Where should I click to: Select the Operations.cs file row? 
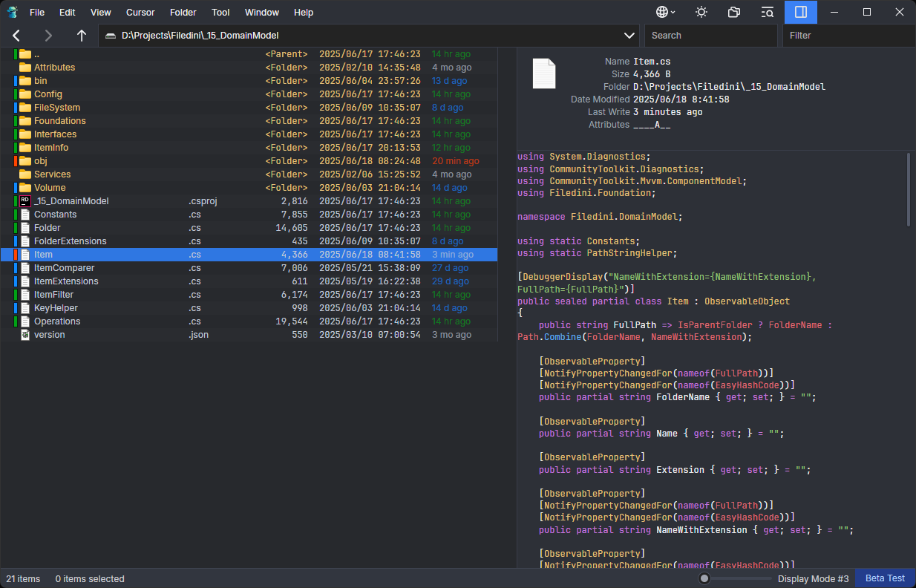57,321
